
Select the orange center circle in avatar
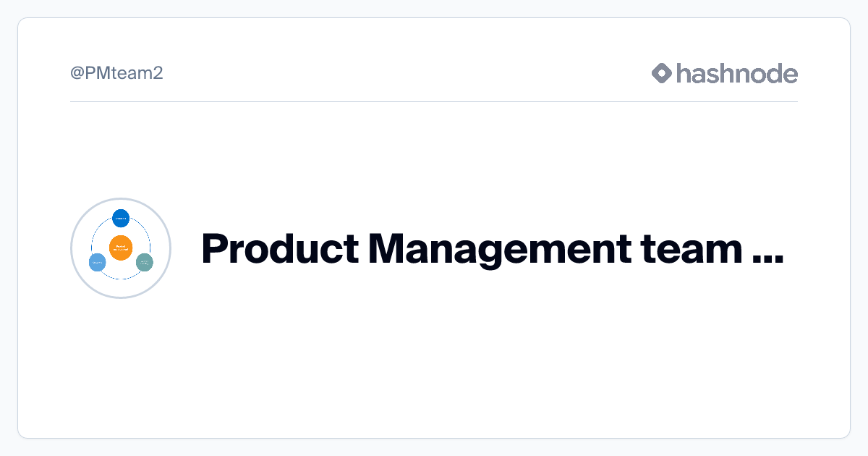[x=121, y=248]
